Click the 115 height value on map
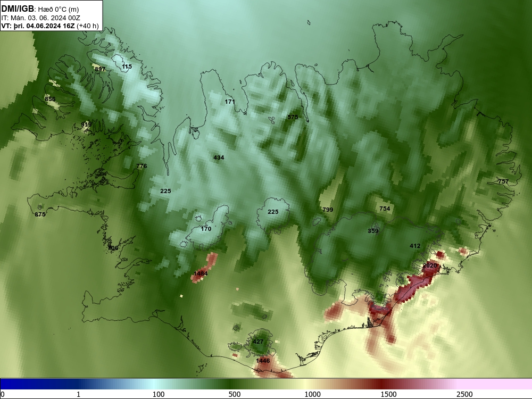The width and height of the screenshot is (532, 399). click(x=127, y=66)
